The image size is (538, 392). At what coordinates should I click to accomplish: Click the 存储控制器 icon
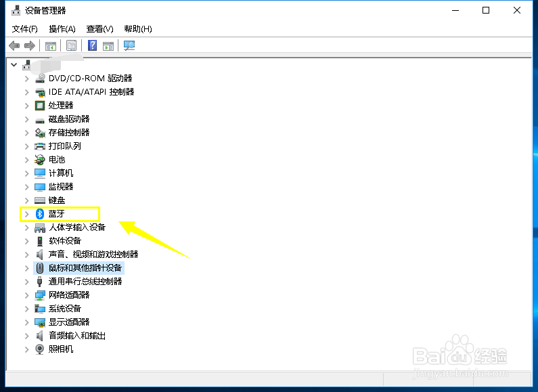(40, 133)
